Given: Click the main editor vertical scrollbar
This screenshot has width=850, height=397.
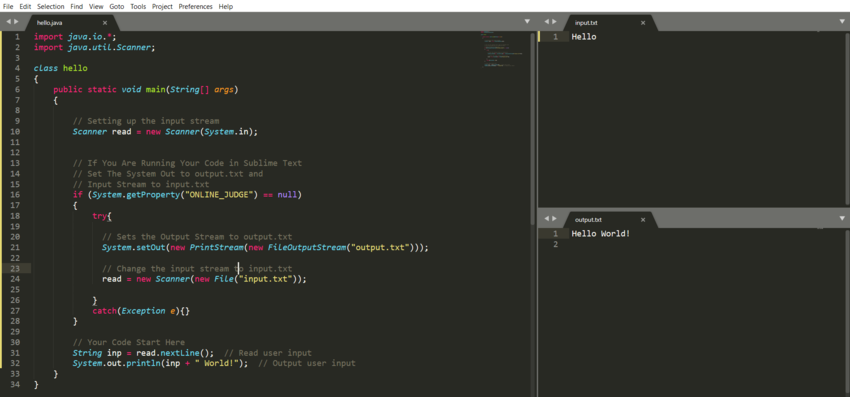Looking at the screenshot, I should [533, 129].
